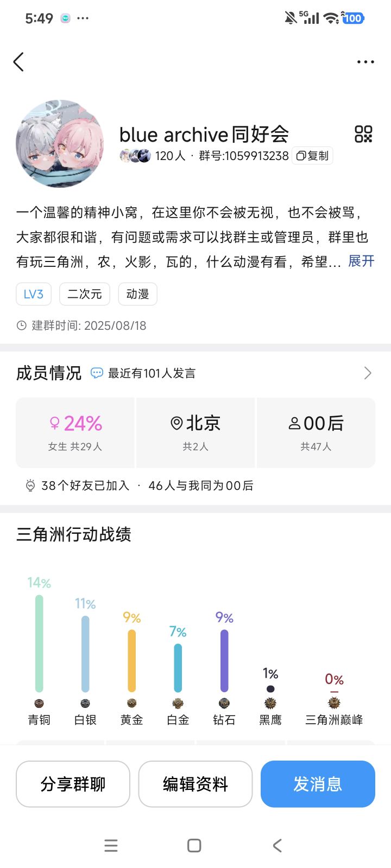Select the 动漫 tag
This screenshot has height=868, width=391.
[137, 294]
